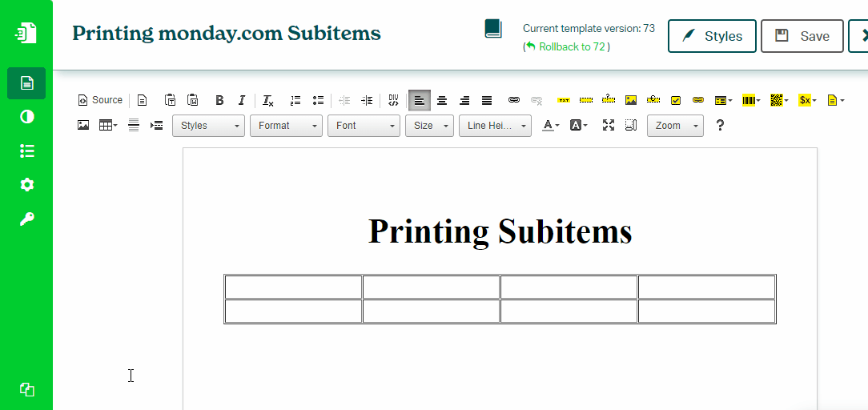Click the Rollback to 72 link
The width and height of the screenshot is (868, 410).
[x=572, y=47]
